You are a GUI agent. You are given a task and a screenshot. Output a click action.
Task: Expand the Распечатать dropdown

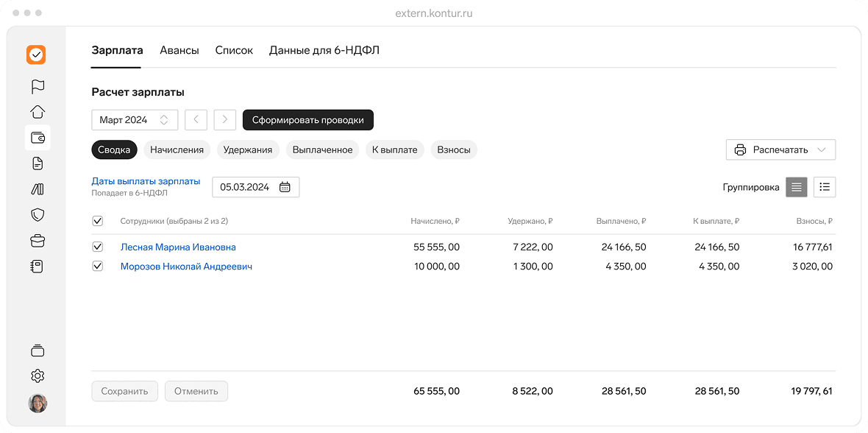780,149
